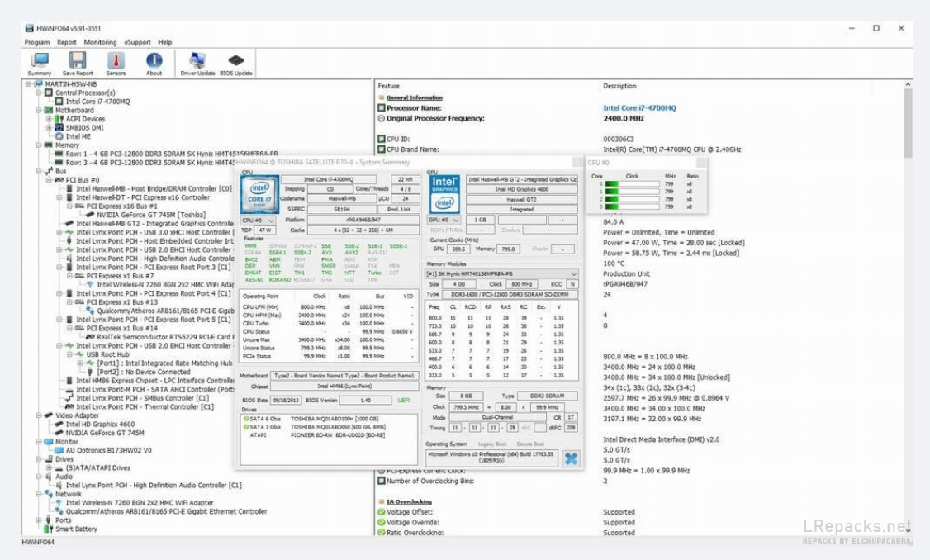Open the Monitoring menu

click(100, 42)
